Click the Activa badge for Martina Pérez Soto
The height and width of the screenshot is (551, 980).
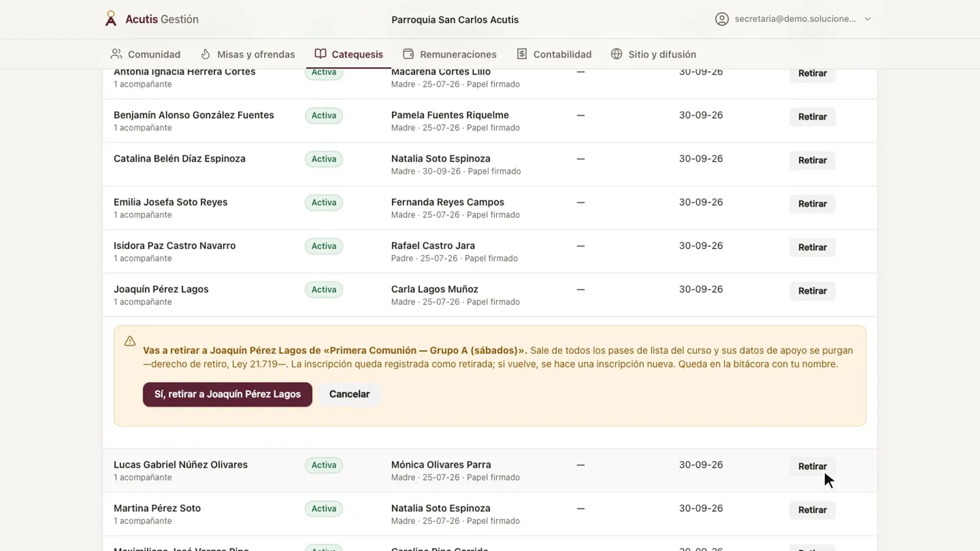point(324,509)
